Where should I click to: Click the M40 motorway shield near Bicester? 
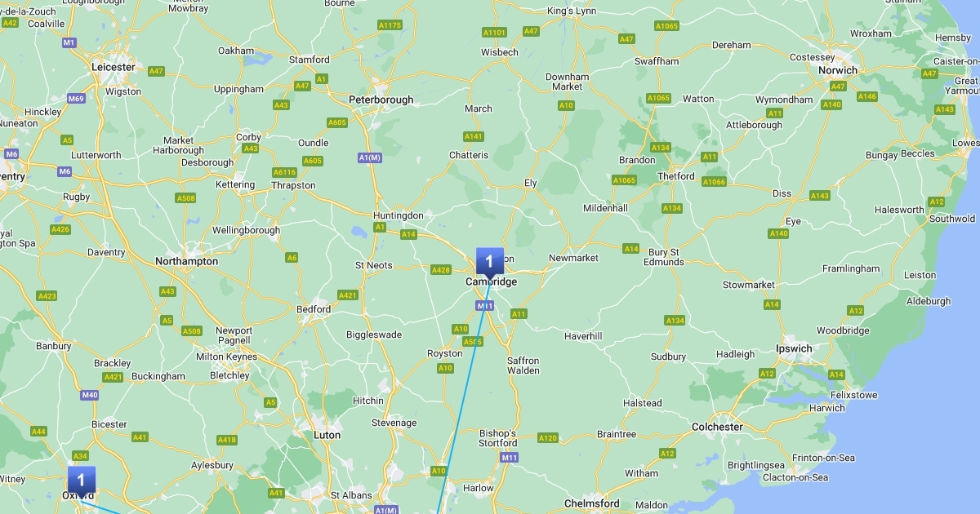pyautogui.click(x=89, y=396)
